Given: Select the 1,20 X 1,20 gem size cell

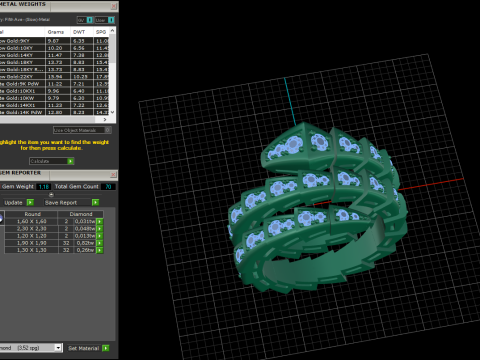Looking at the screenshot, I should pyautogui.click(x=32, y=236).
